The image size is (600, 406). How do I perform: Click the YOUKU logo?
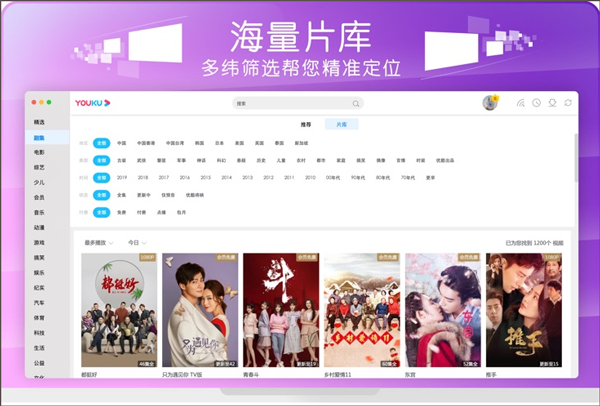point(92,103)
